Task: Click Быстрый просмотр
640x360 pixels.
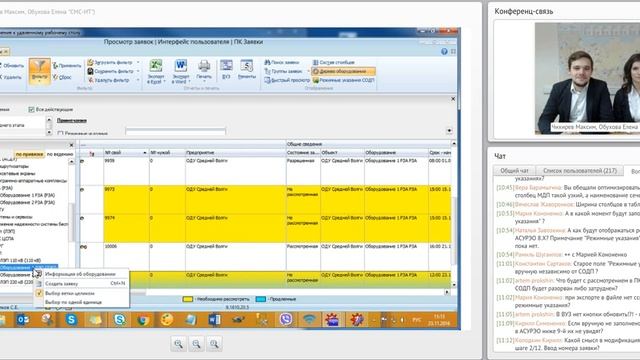Action: click(287, 80)
